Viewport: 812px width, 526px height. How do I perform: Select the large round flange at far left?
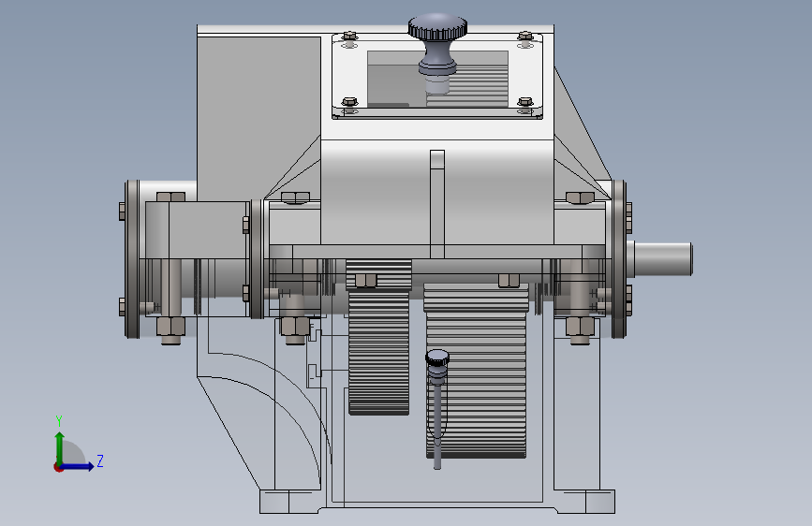[133, 259]
